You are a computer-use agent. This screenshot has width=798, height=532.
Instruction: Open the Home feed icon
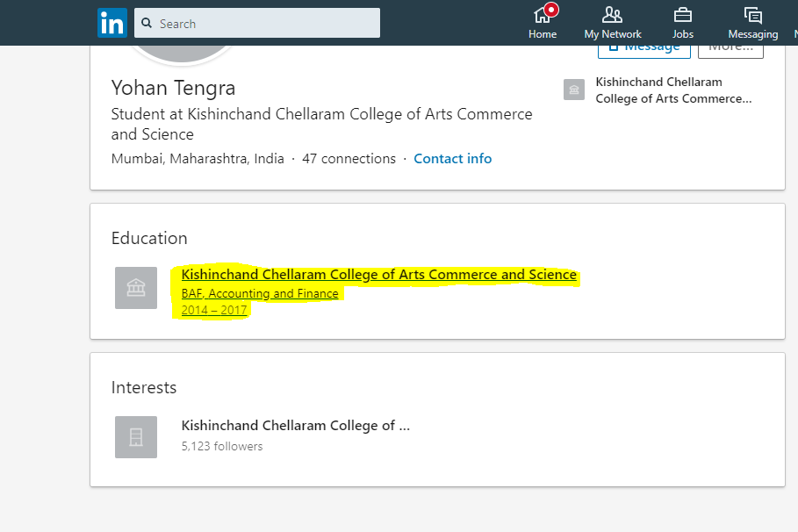coord(541,15)
